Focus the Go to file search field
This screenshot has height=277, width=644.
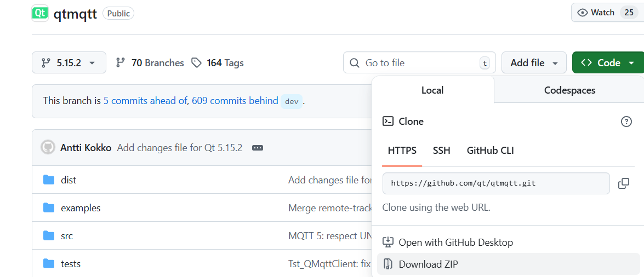[419, 63]
